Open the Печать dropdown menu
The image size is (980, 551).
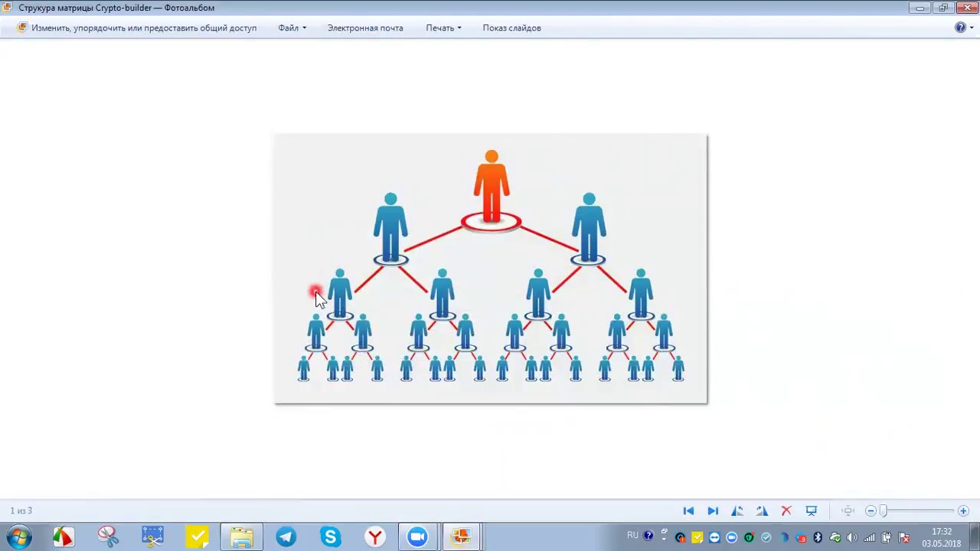click(x=443, y=28)
